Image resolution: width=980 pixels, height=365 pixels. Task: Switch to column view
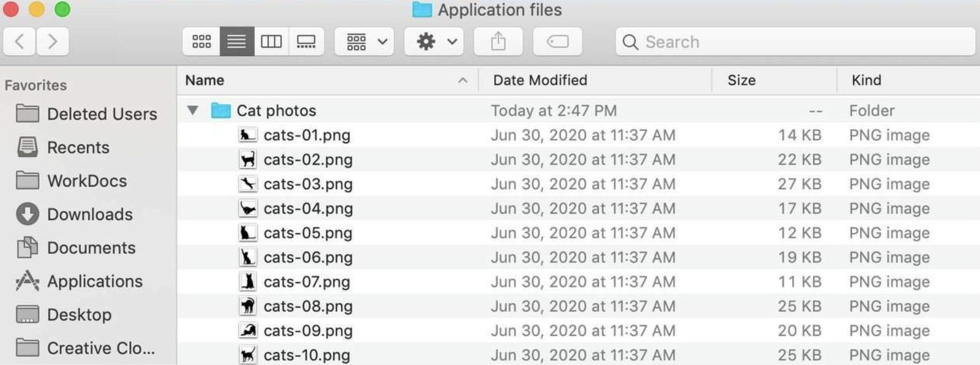271,42
